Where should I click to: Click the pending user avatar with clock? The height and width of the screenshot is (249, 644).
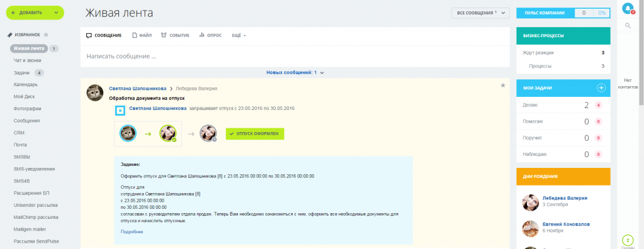(208, 133)
